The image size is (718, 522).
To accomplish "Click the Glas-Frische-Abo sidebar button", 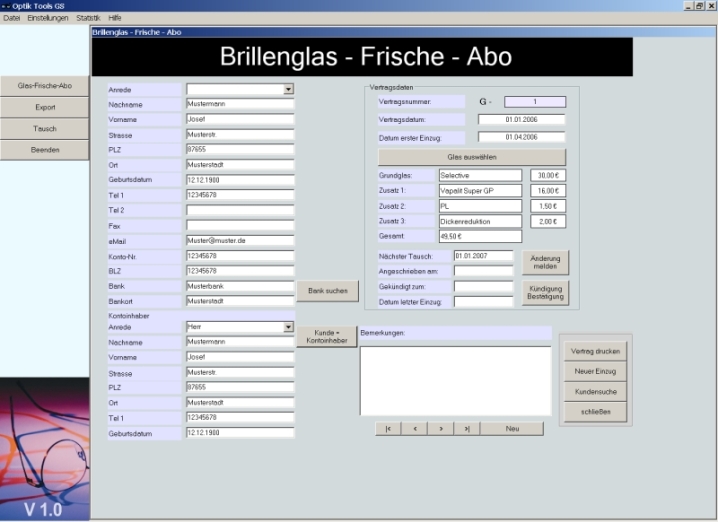I will [x=45, y=86].
